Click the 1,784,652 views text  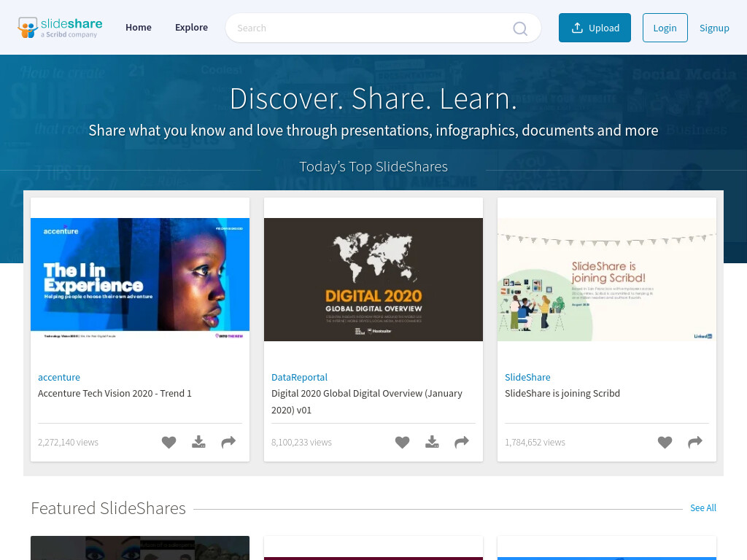point(535,443)
